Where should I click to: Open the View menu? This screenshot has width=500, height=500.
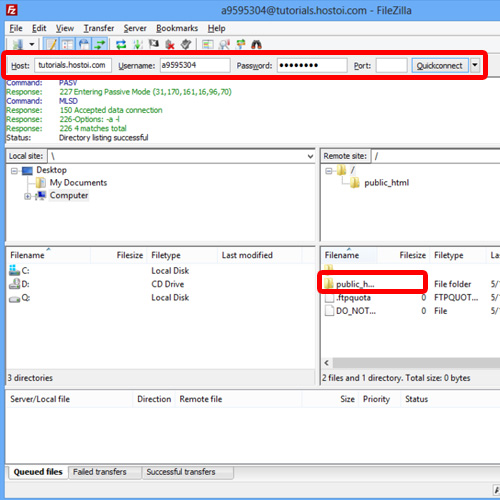tap(65, 28)
